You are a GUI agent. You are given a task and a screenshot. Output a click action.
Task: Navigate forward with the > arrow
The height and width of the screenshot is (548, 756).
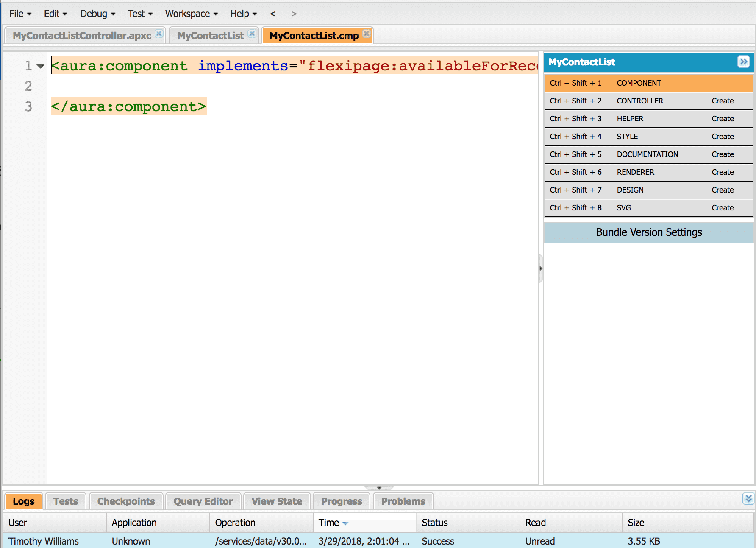(x=294, y=14)
